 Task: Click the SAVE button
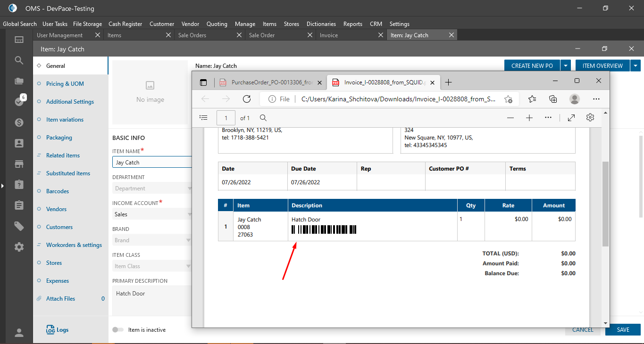[x=623, y=330]
